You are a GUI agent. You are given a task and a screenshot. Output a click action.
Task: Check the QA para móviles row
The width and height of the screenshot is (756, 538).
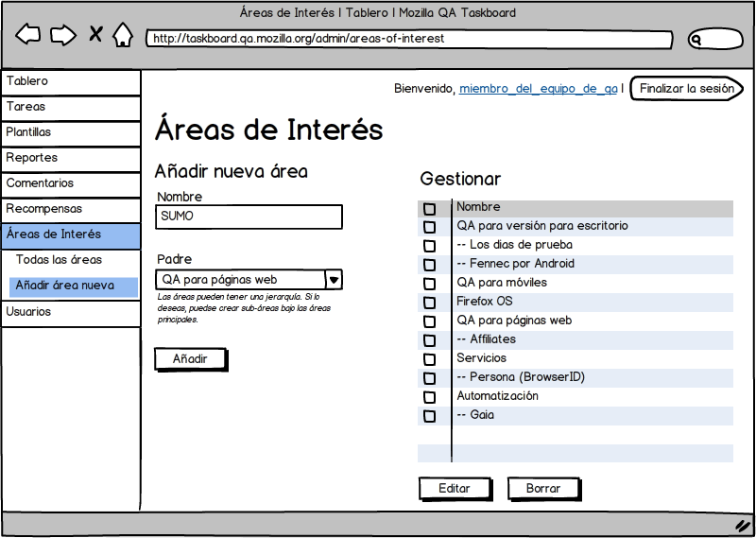click(x=429, y=284)
